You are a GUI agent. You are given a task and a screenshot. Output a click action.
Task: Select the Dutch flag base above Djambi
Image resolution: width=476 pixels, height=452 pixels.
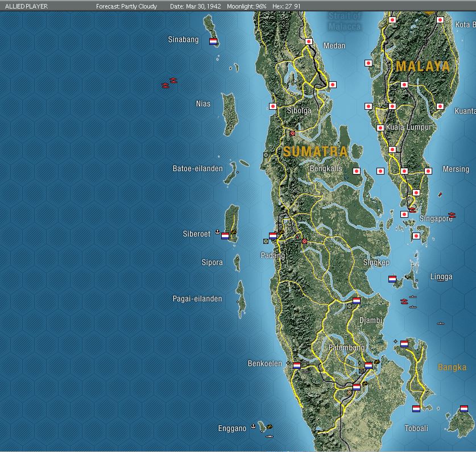(x=357, y=301)
